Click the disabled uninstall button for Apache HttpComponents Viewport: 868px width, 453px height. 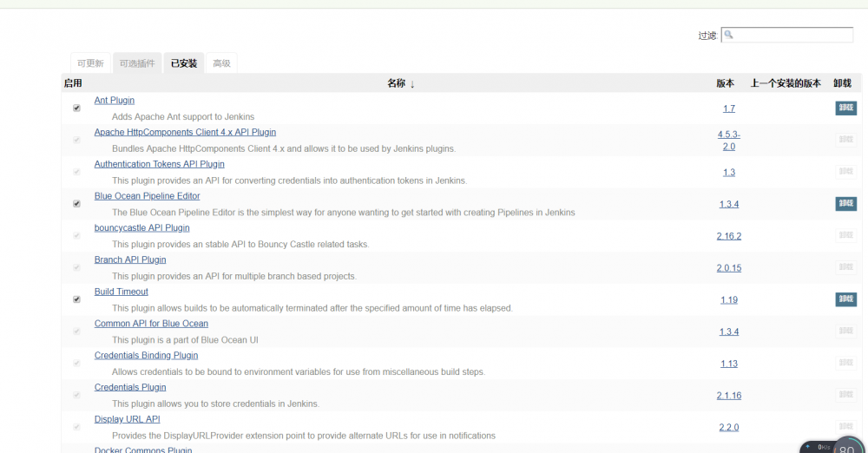pos(845,140)
